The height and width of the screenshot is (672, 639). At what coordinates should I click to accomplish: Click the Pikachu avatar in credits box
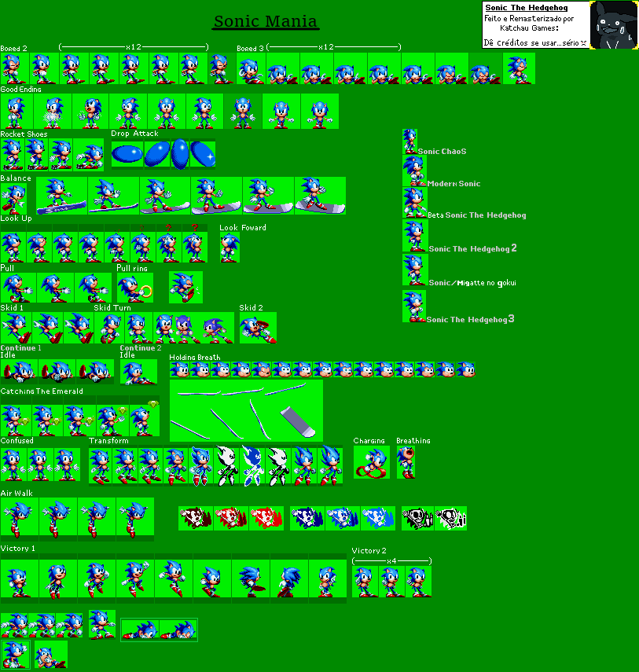tap(614, 25)
